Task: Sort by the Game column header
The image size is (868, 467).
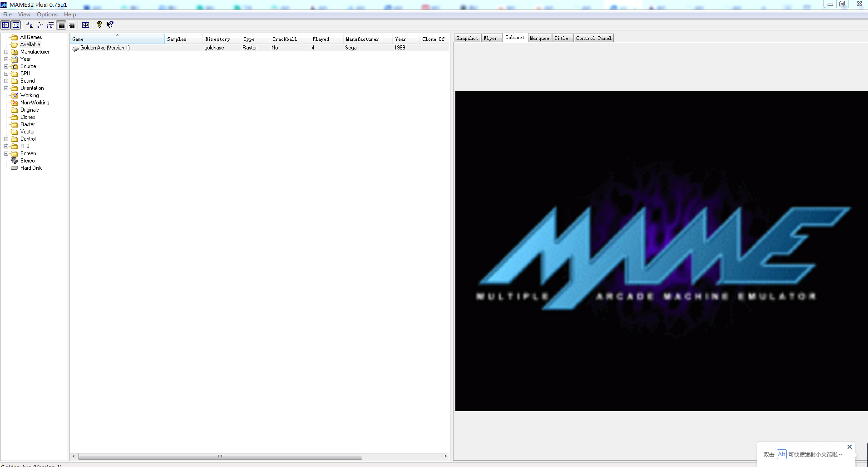Action: [117, 39]
